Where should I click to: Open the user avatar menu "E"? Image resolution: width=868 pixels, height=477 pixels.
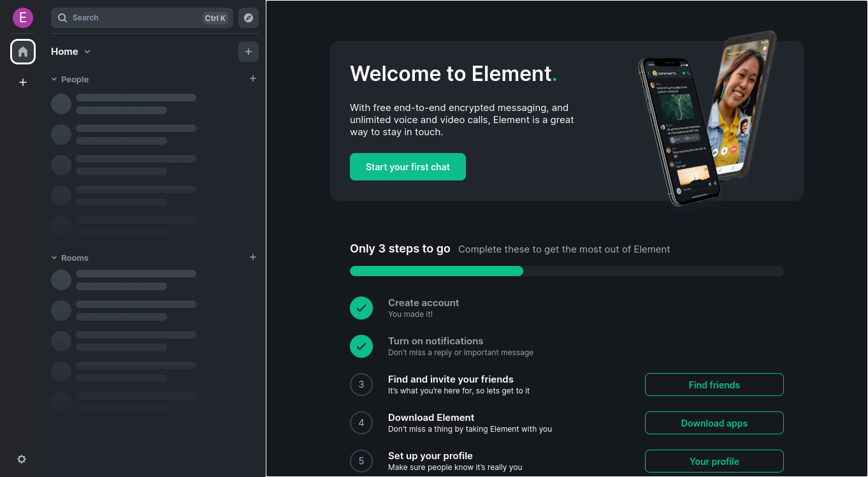point(23,18)
